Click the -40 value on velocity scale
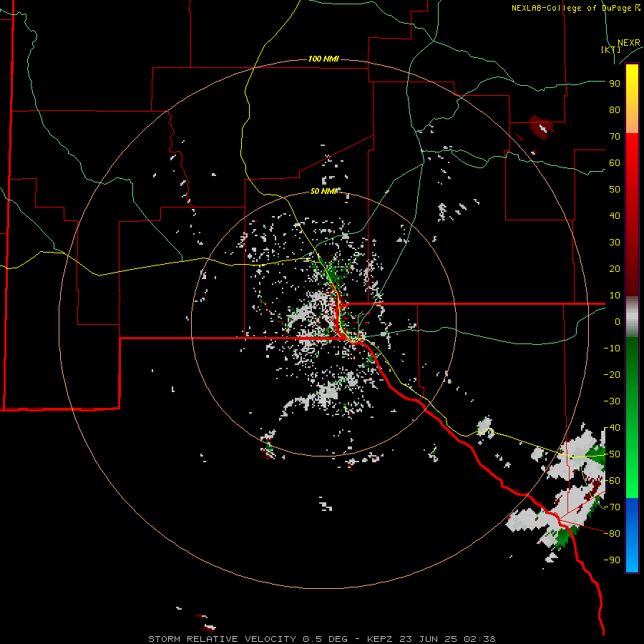Viewport: 644px width, 644px height. pos(612,428)
